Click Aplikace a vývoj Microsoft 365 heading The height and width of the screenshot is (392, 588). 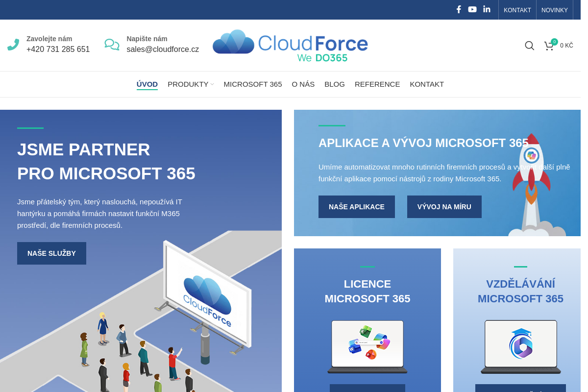pos(423,143)
